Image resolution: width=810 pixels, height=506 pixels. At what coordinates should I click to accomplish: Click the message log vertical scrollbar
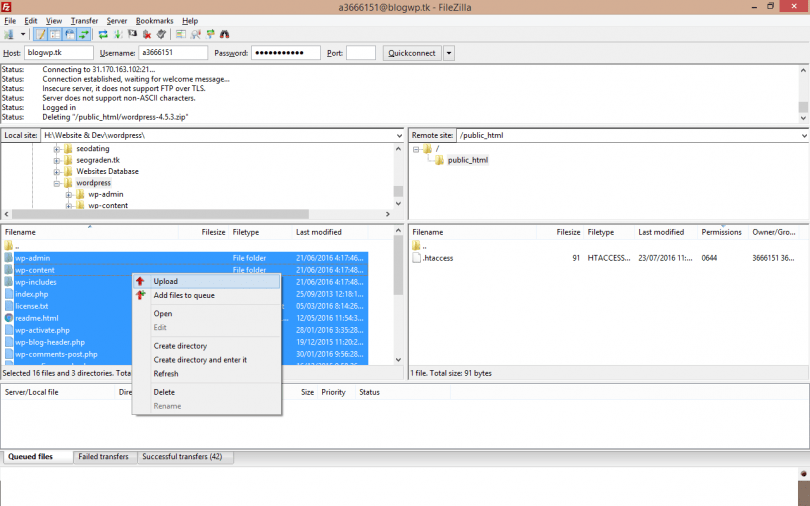click(x=803, y=93)
